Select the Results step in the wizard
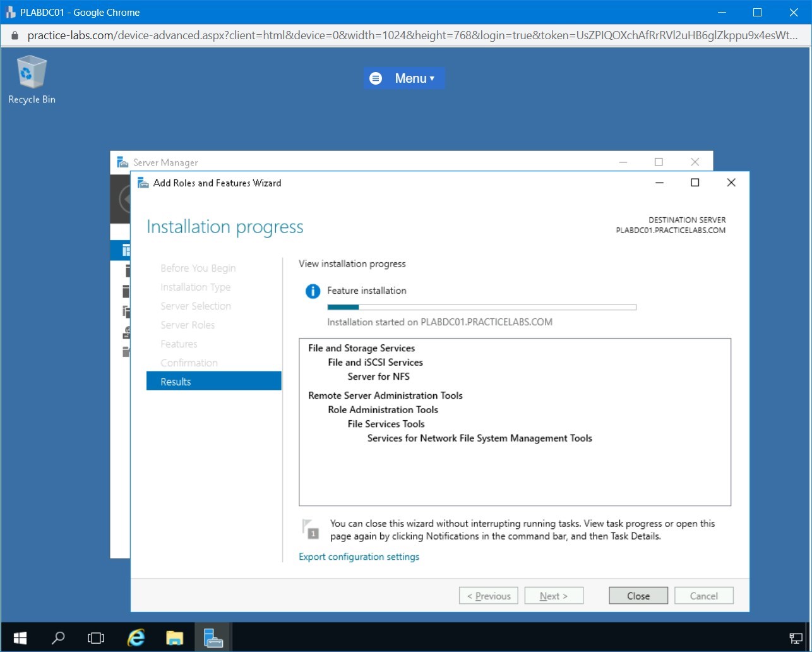This screenshot has width=812, height=652. [213, 382]
